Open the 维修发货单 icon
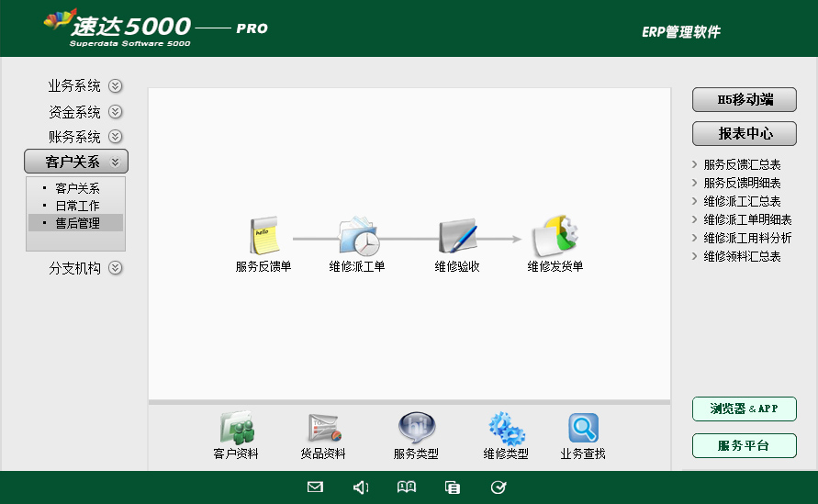The height and width of the screenshot is (504, 818). pyautogui.click(x=555, y=236)
